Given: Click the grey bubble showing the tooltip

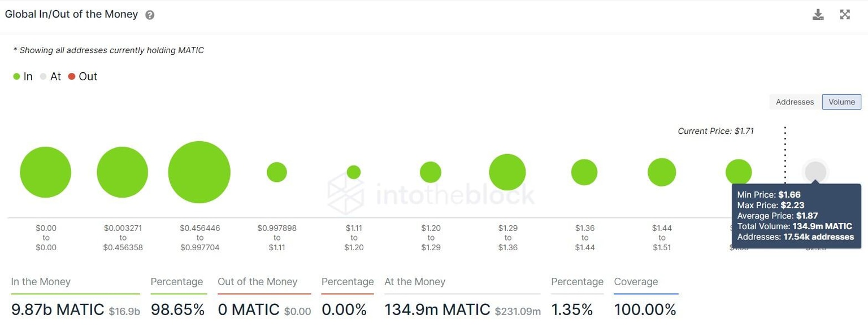Looking at the screenshot, I should click(x=815, y=172).
